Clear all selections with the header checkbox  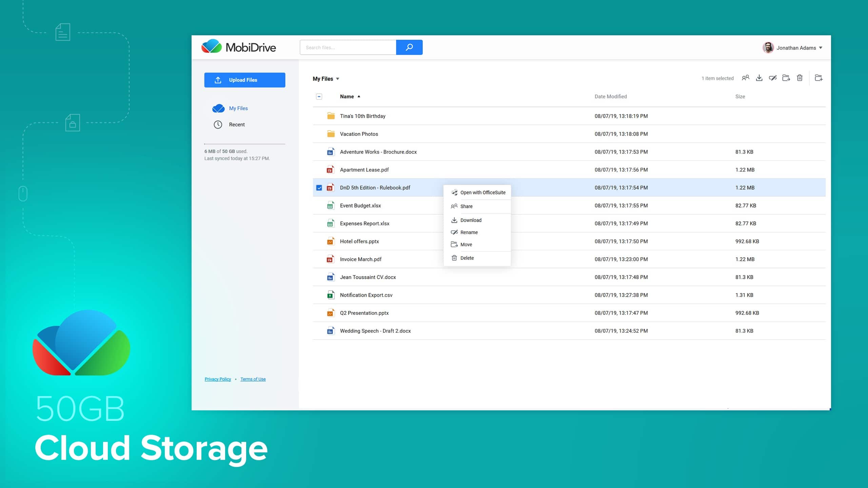319,96
